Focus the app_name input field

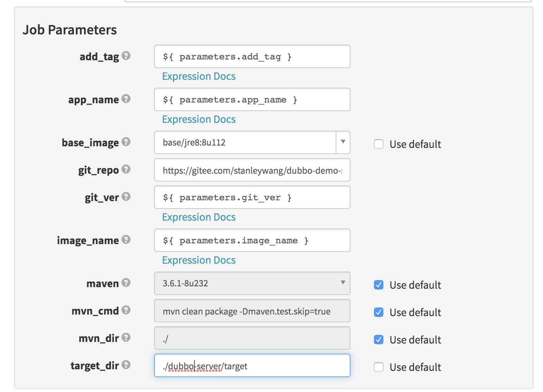click(x=252, y=99)
